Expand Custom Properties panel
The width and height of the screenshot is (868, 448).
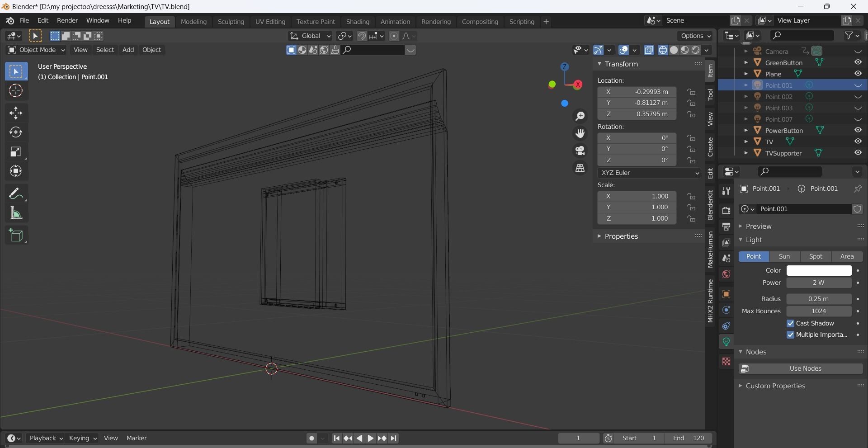[775, 386]
